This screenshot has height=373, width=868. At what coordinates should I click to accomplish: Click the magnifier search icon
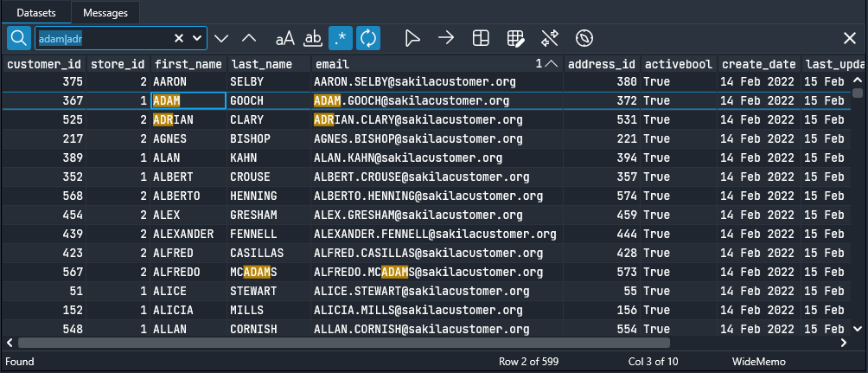19,38
